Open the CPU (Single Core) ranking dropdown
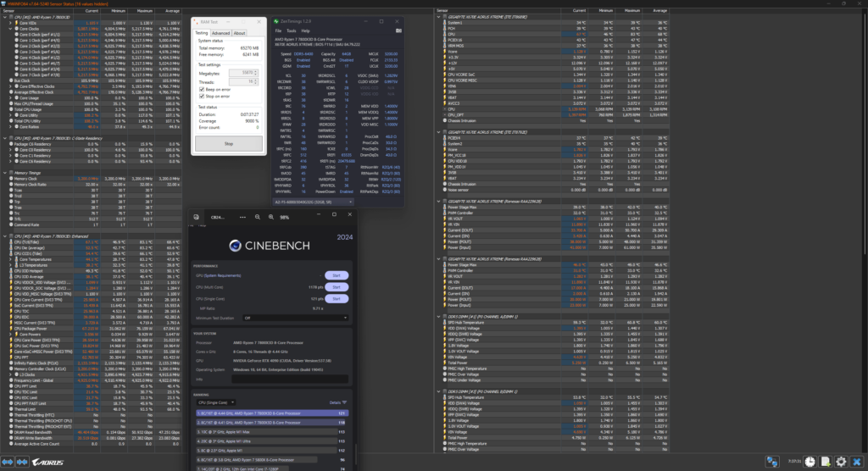Viewport: 868px width, 471px height. pyautogui.click(x=216, y=402)
